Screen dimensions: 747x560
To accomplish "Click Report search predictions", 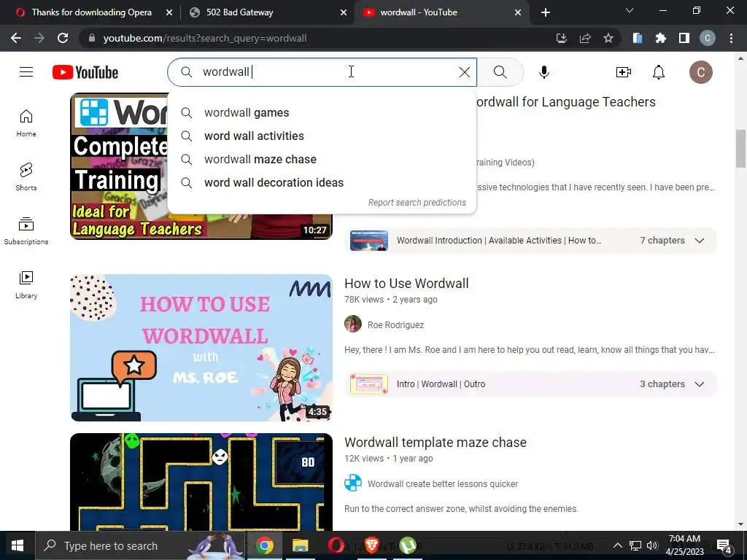I will coord(417,203).
